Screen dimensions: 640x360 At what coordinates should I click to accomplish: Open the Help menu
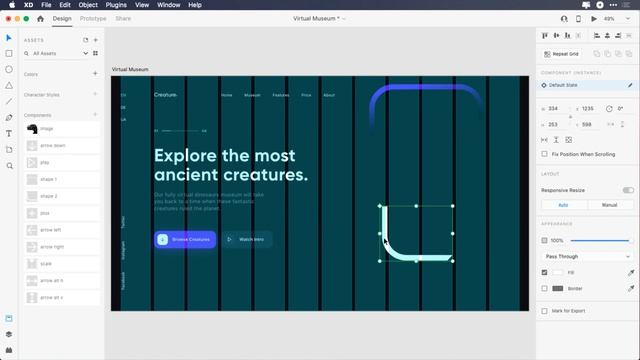[x=195, y=5]
